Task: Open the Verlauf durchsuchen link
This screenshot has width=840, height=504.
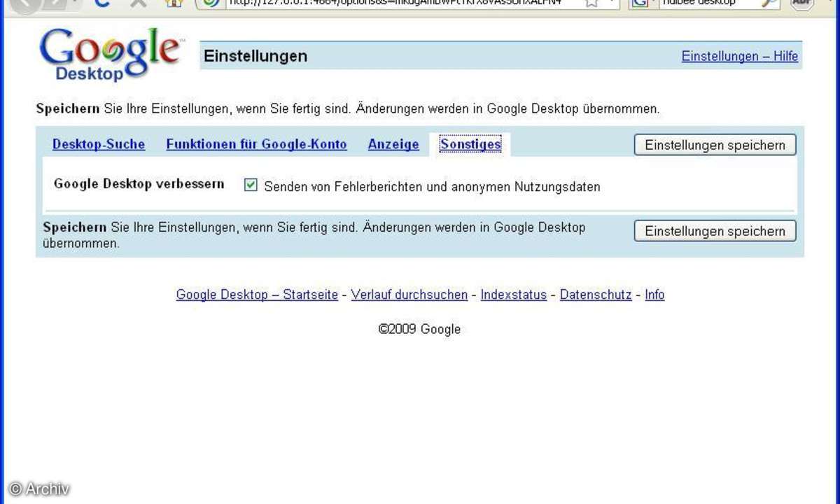Action: (x=409, y=295)
